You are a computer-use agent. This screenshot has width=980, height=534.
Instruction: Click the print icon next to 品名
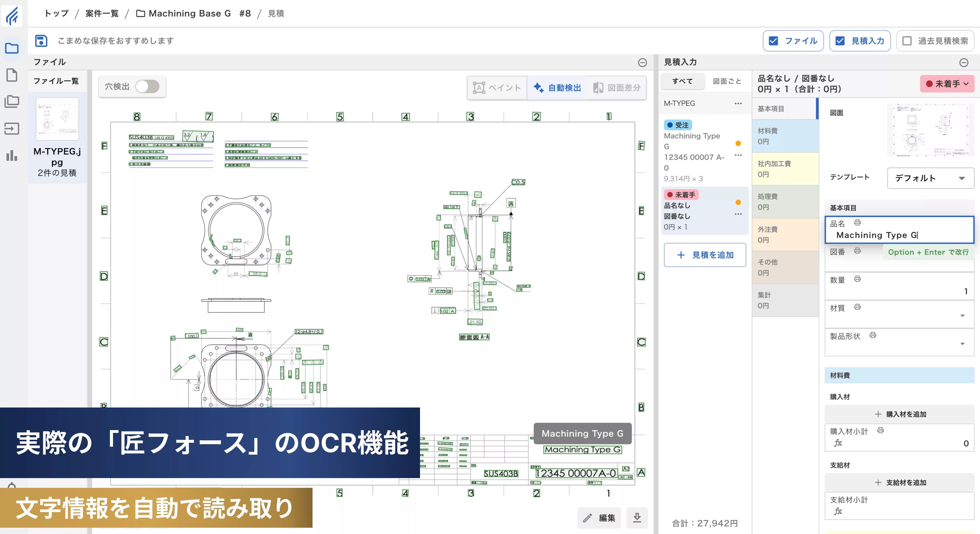point(857,223)
